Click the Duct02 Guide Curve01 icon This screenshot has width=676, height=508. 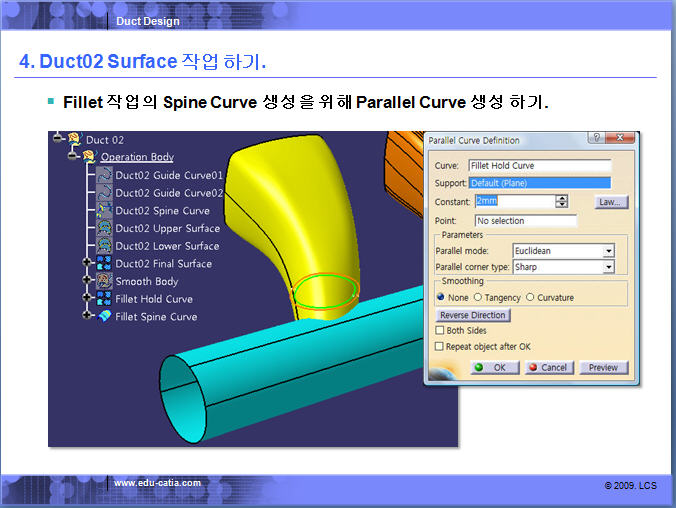[x=104, y=175]
